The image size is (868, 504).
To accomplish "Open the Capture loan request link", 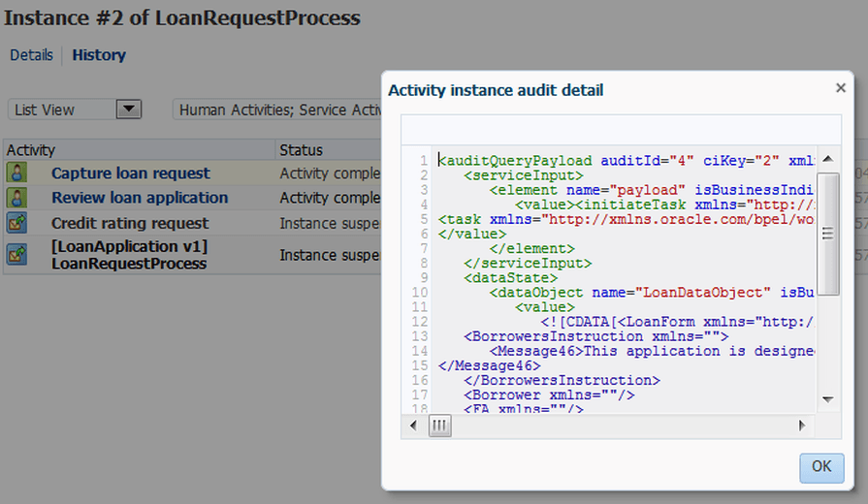I will point(131,173).
